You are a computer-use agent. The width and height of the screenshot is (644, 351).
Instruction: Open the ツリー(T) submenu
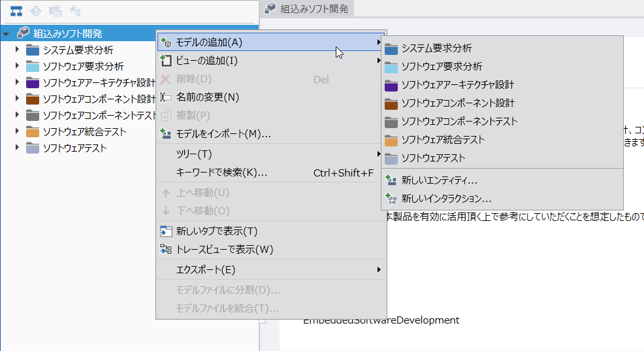coord(271,154)
